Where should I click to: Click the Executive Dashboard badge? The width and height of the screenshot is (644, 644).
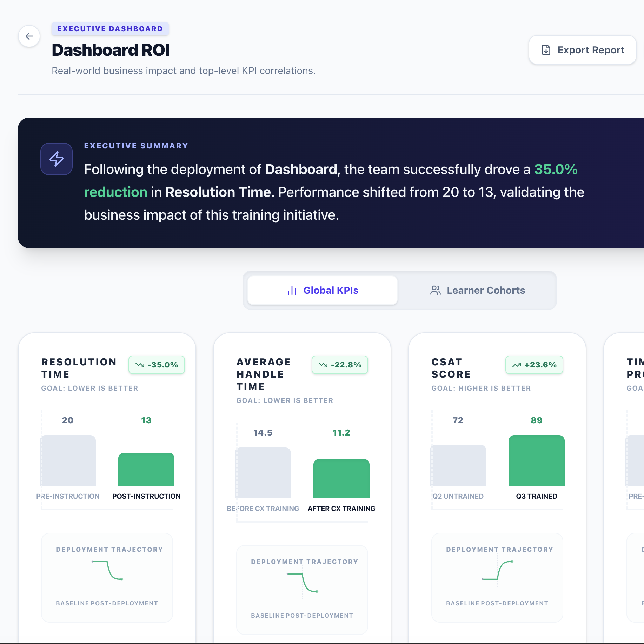tap(110, 29)
